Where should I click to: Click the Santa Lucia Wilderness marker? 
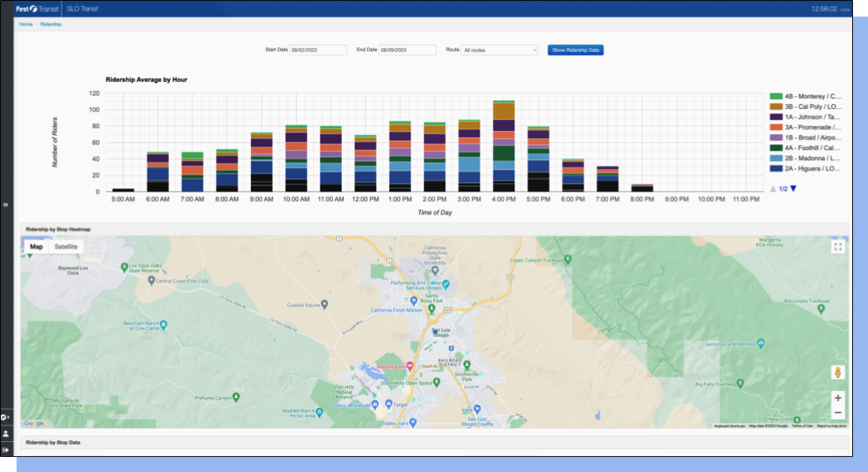pyautogui.click(x=761, y=343)
